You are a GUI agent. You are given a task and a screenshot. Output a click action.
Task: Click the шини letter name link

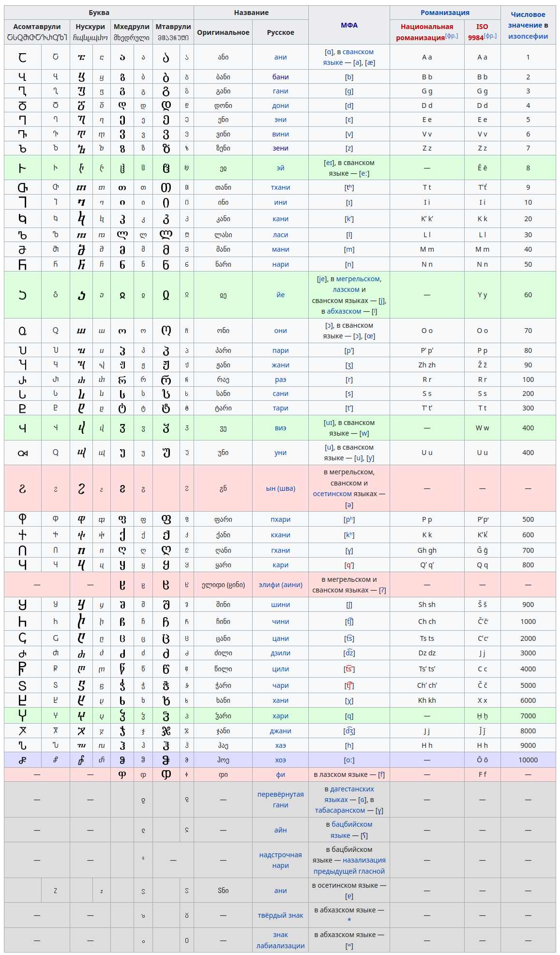[x=281, y=605]
